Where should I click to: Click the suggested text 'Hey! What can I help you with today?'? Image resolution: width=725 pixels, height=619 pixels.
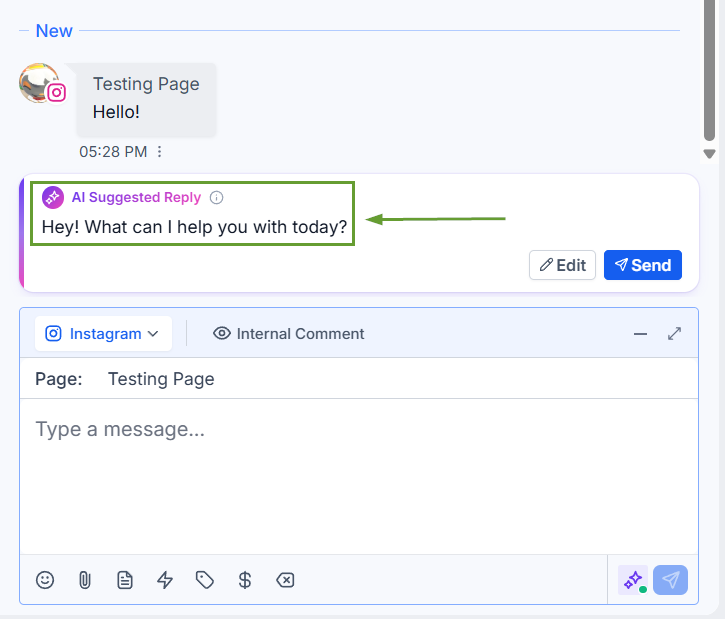(x=194, y=227)
